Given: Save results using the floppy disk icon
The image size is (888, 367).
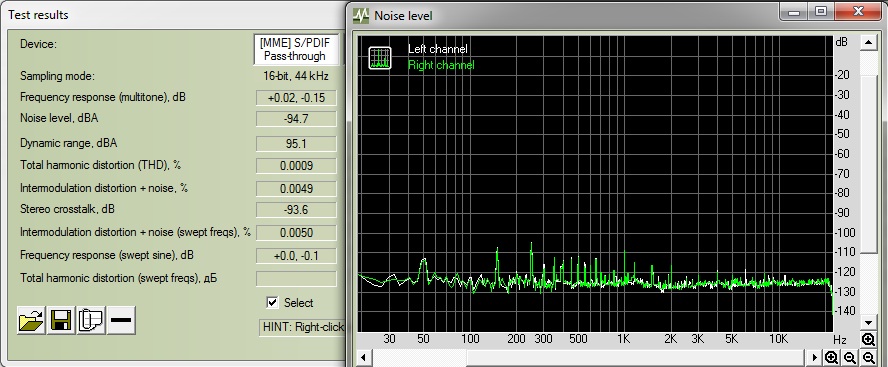Looking at the screenshot, I should click(61, 321).
